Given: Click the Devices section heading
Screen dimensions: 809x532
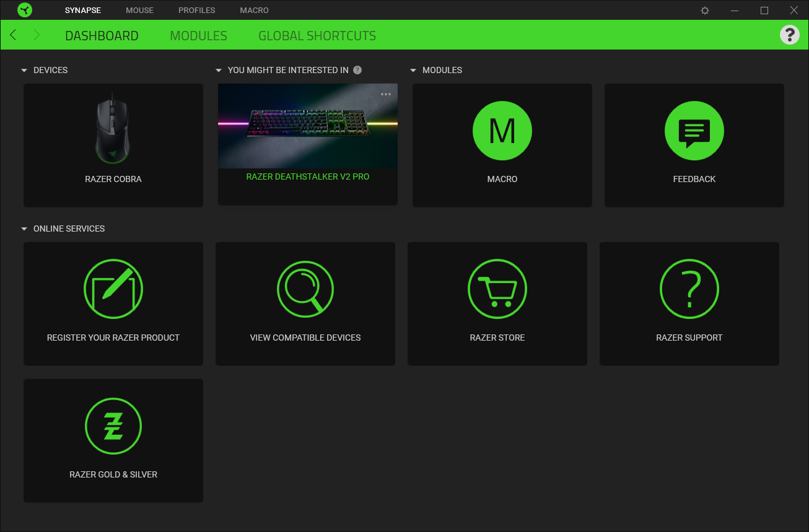Looking at the screenshot, I should (51, 70).
